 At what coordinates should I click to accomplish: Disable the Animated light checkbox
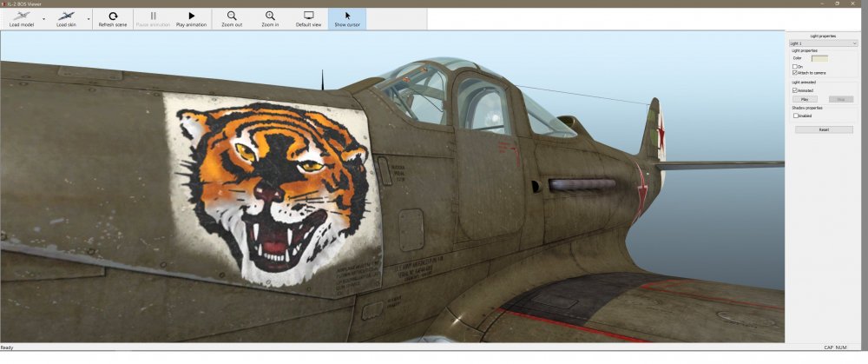[794, 89]
